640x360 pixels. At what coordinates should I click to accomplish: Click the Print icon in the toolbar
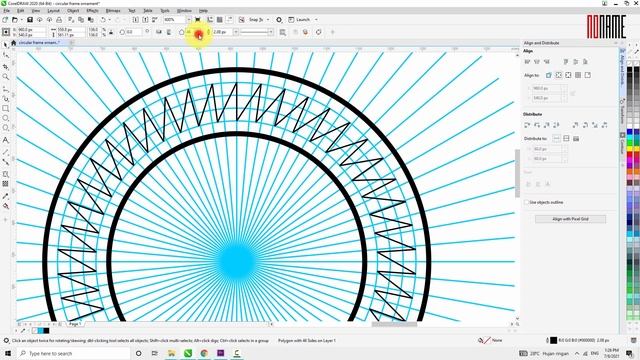59,20
